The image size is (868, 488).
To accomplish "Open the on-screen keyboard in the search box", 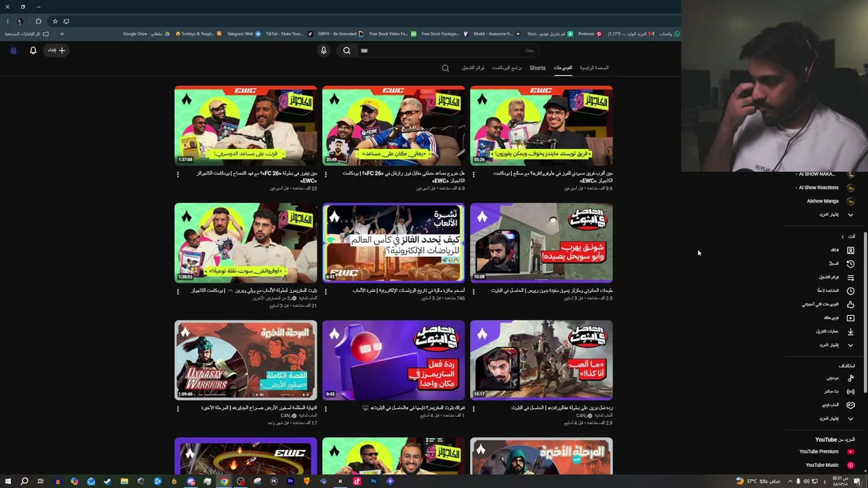I will [x=364, y=50].
